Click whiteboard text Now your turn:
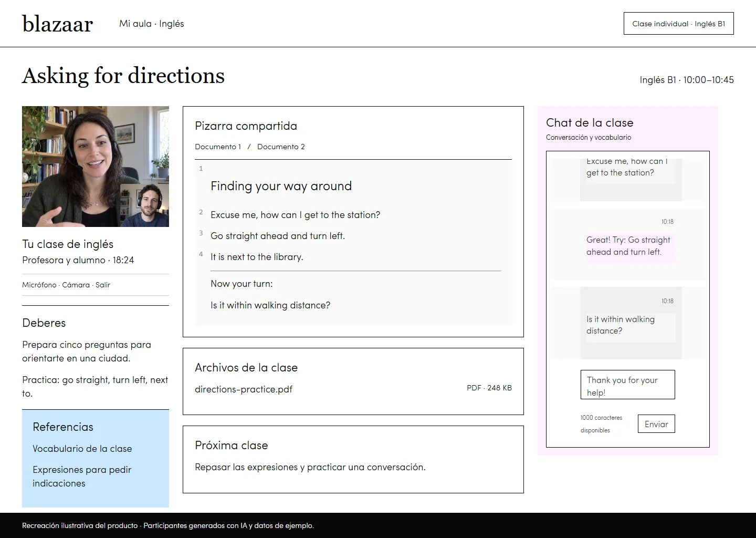This screenshot has height=538, width=756. tap(241, 284)
